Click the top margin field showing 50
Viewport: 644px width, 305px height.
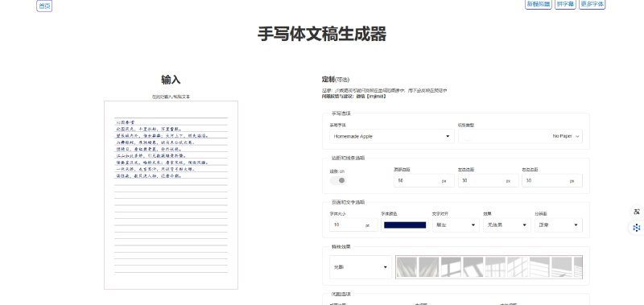tap(424, 180)
